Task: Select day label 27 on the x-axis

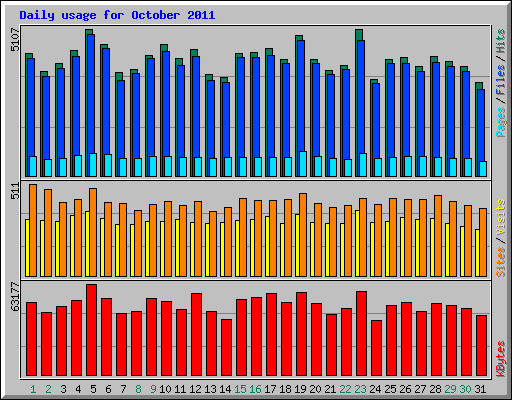Action: pyautogui.click(x=420, y=389)
